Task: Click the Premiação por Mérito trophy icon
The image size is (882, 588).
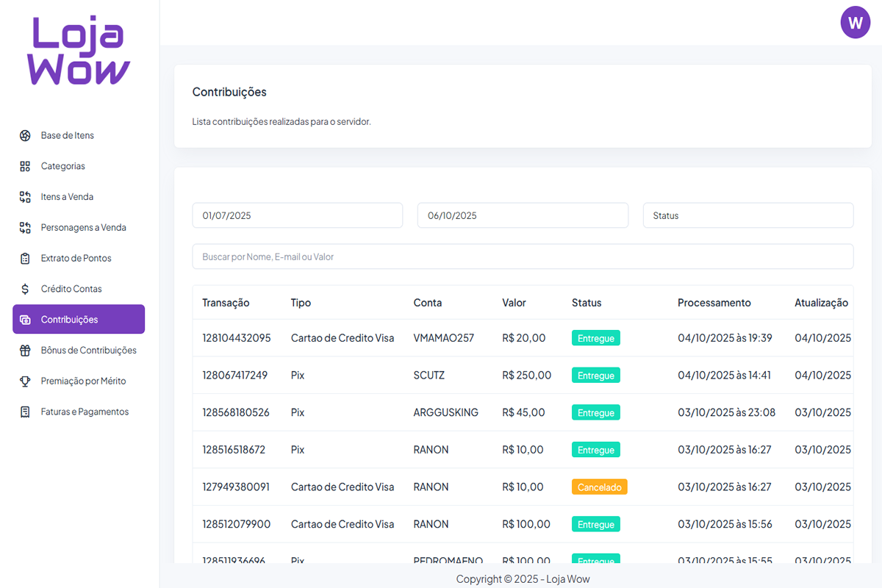Action: (25, 381)
